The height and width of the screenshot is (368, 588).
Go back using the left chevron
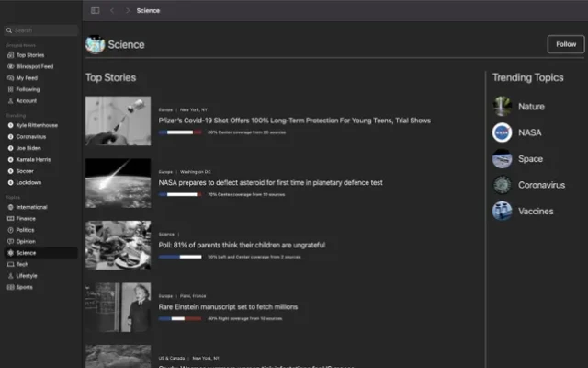click(x=112, y=10)
